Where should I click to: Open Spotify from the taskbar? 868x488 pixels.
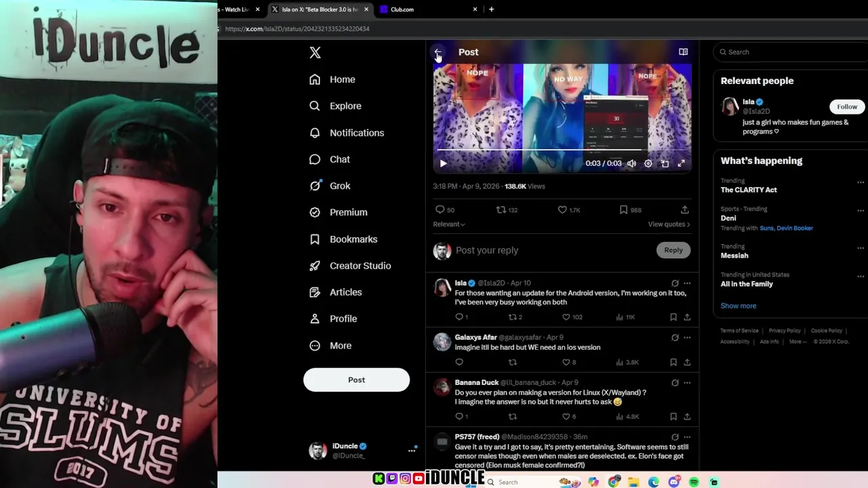694,482
